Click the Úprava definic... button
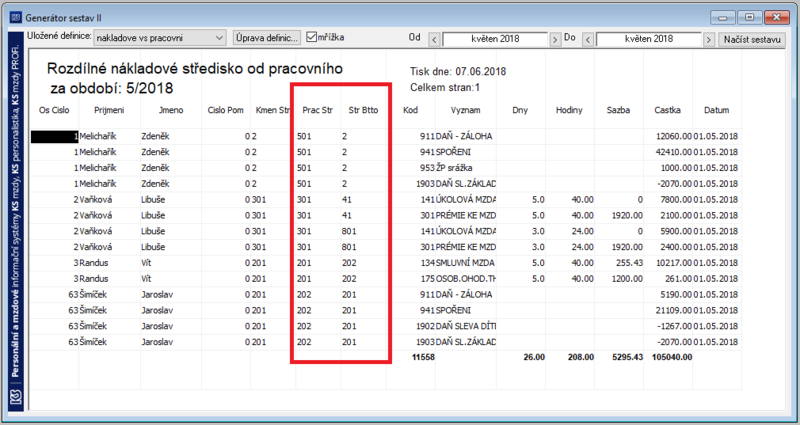Screen dimensions: 800x425 point(266,38)
